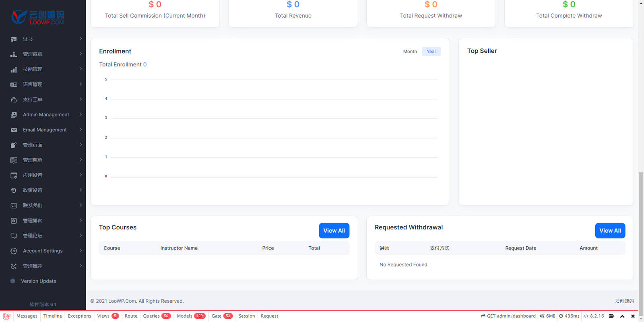The width and height of the screenshot is (644, 322).
Task: Click the 管理博客 blog icon
Action: pos(14,221)
